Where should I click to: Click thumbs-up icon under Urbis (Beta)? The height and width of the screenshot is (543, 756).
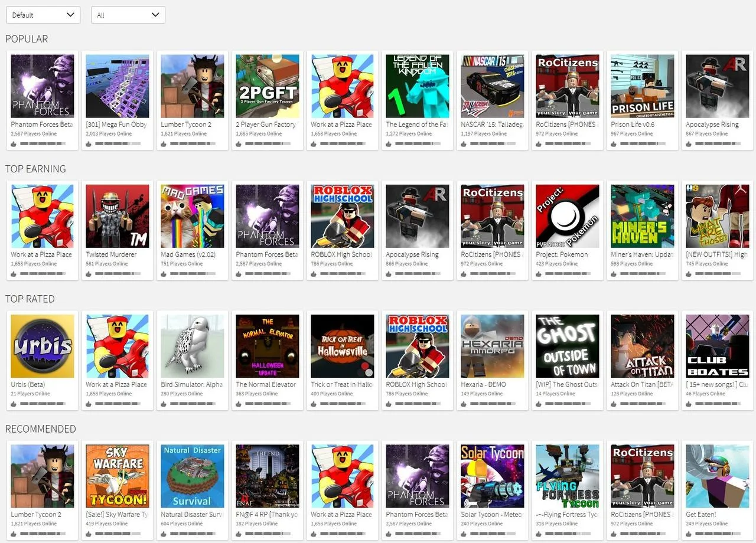pos(14,404)
